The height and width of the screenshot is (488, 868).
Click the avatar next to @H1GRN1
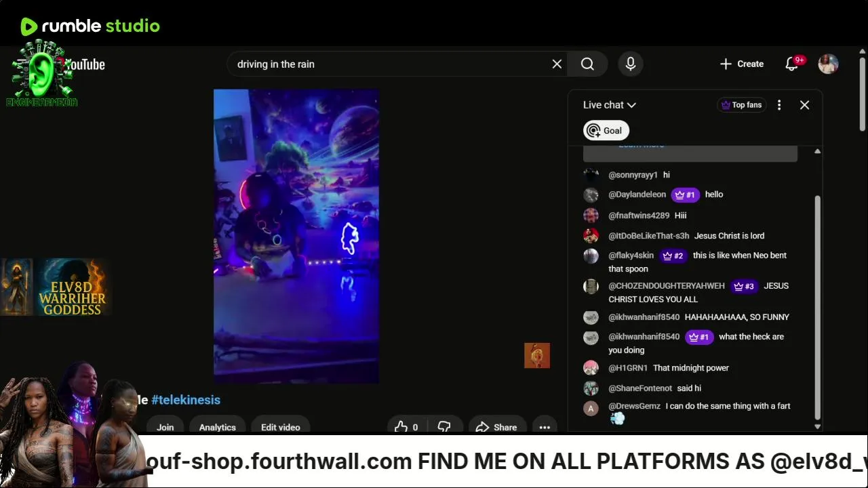point(591,368)
